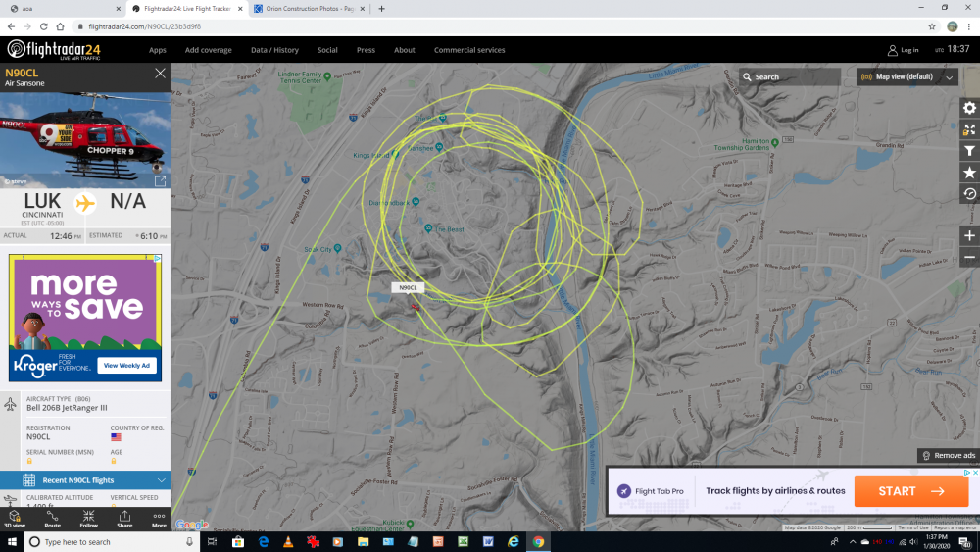
Task: Expand the helicopter photo to full size
Action: [160, 180]
